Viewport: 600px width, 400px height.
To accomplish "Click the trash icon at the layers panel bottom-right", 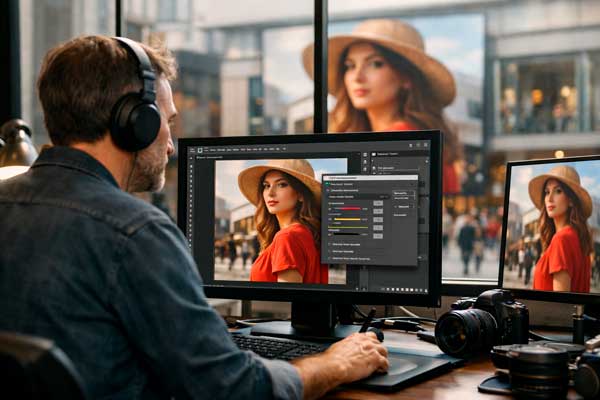I will coord(426,290).
